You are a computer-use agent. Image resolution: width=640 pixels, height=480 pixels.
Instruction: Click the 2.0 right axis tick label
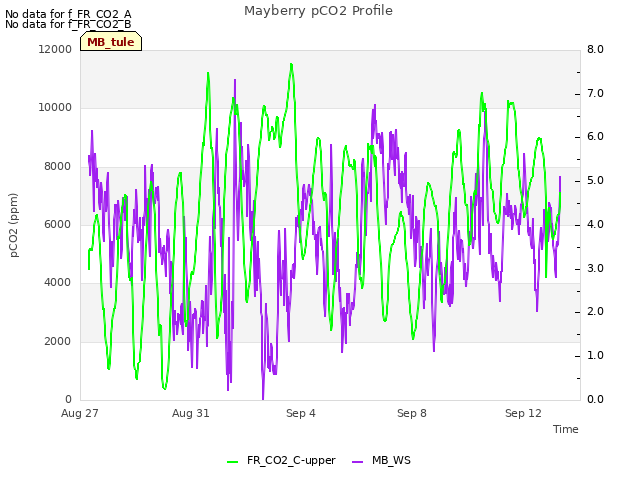click(x=595, y=312)
